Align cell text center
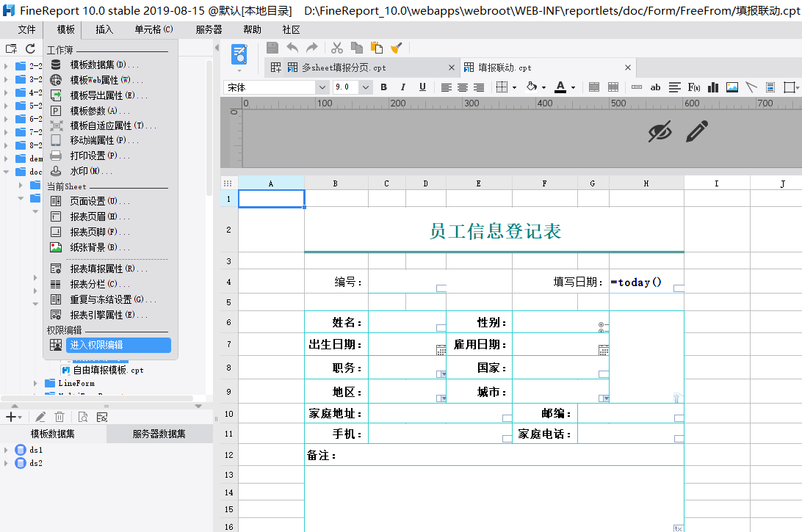 coord(463,87)
